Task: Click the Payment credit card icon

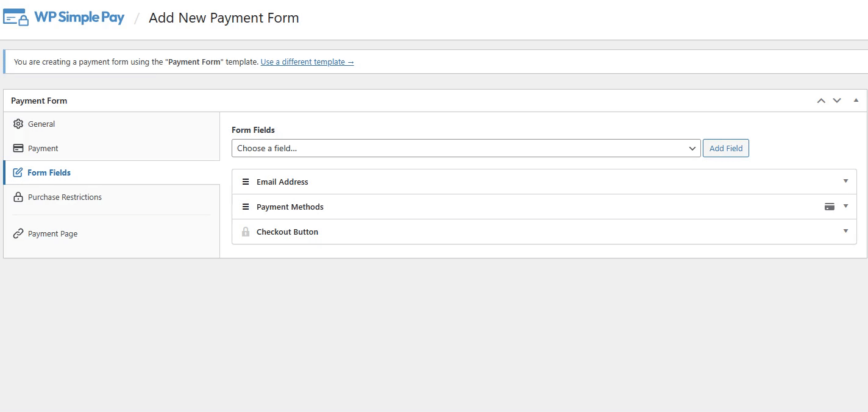Action: click(x=18, y=148)
